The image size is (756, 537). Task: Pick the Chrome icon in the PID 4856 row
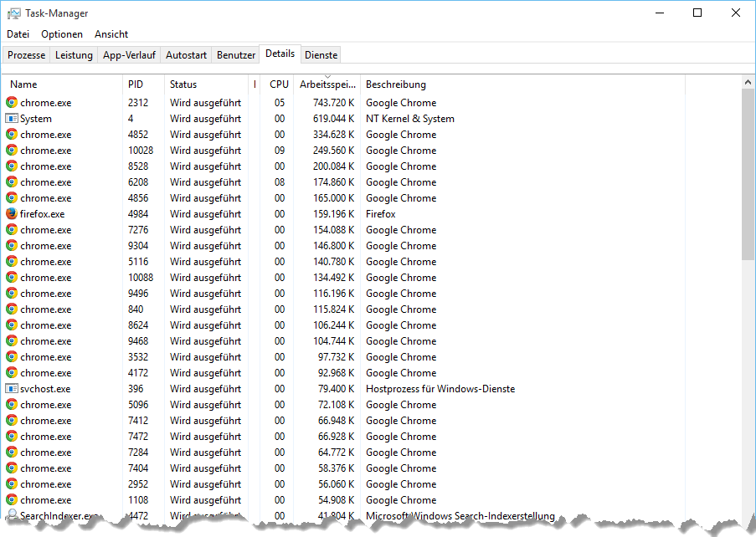tap(12, 197)
